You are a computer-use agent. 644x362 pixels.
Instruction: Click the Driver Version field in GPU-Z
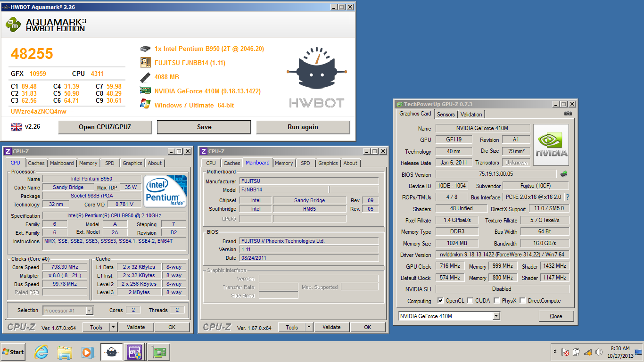pyautogui.click(x=502, y=255)
